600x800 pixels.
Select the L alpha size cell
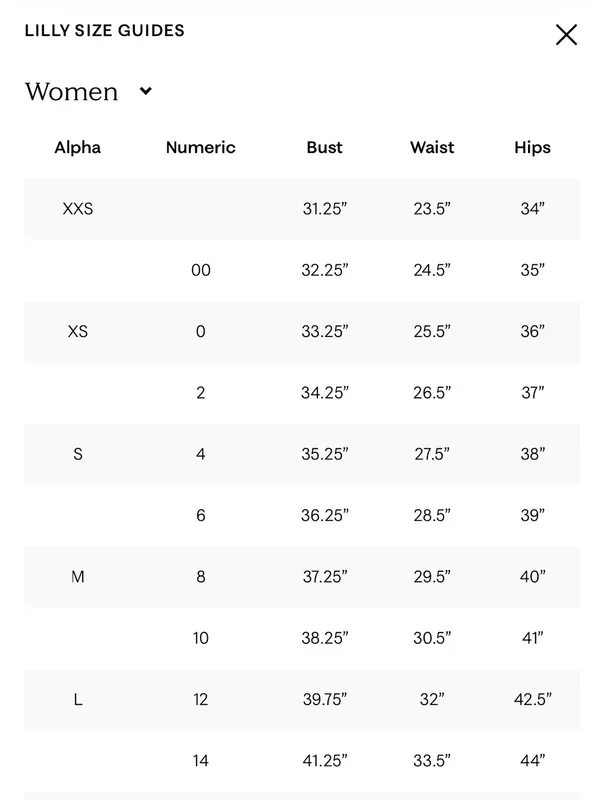coord(78,699)
